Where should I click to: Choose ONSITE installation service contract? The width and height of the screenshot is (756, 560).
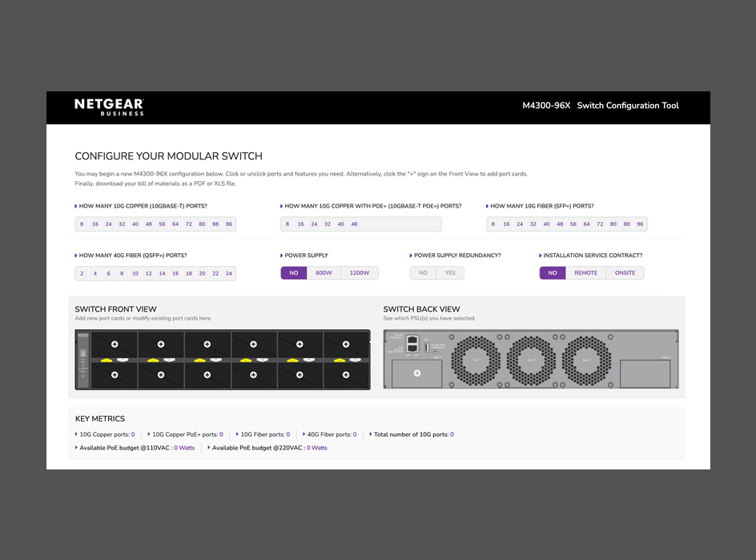(625, 272)
